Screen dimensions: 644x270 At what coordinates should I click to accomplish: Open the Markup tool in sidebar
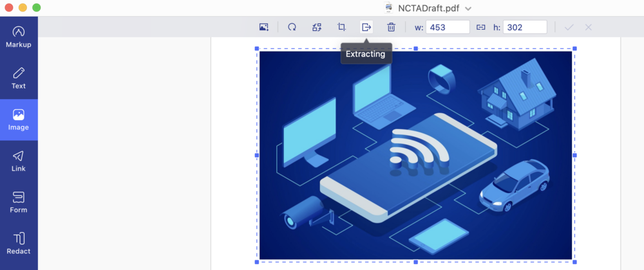coord(19,37)
